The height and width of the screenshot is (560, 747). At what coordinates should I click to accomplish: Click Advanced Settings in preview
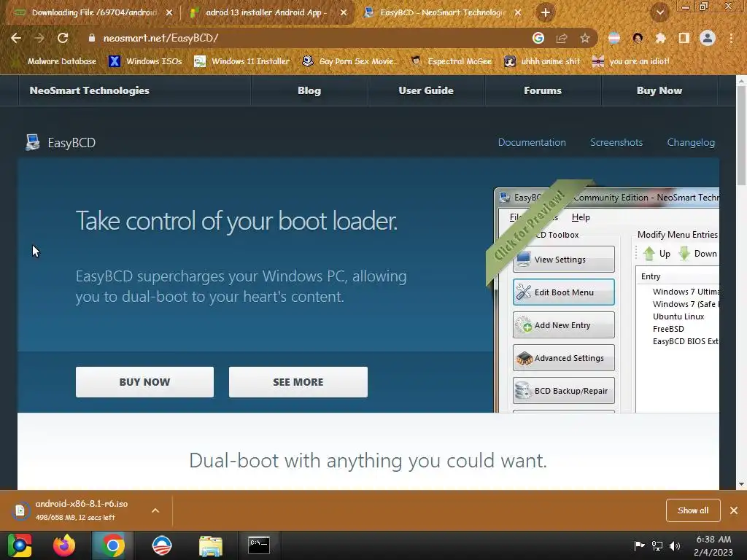tap(564, 358)
